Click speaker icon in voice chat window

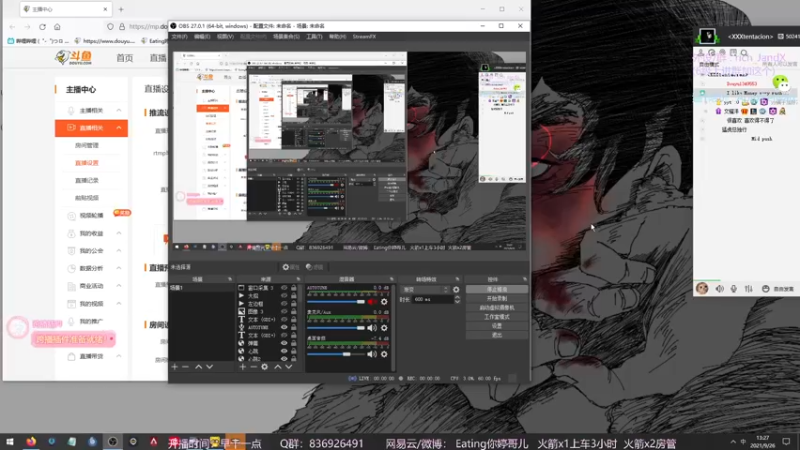(719, 289)
